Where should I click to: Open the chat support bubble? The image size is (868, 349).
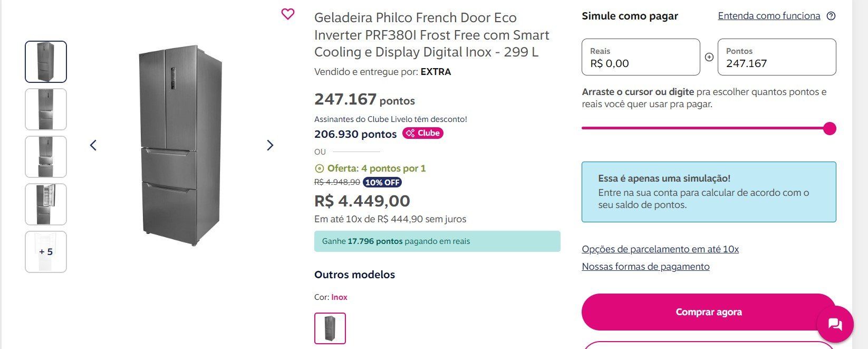[835, 324]
